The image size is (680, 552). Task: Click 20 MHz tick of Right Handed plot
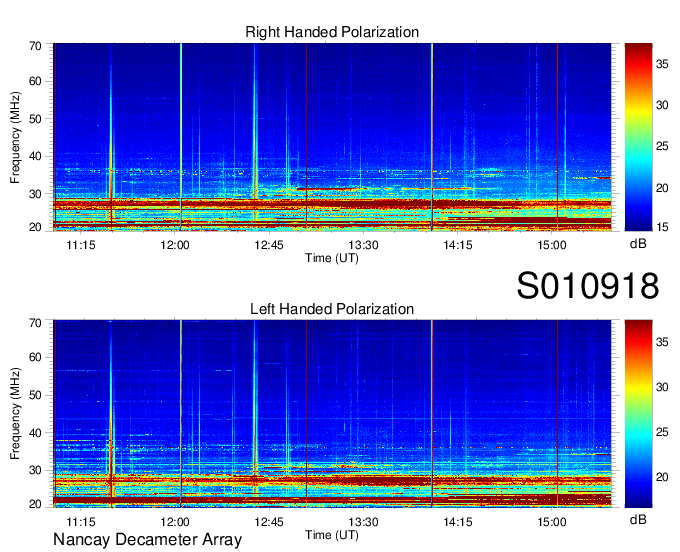coord(35,227)
